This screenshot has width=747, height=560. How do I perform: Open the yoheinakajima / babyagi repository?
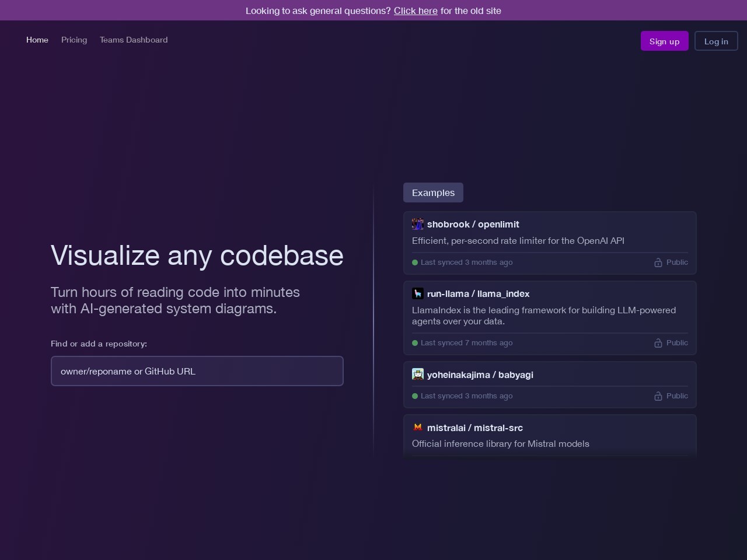[480, 374]
